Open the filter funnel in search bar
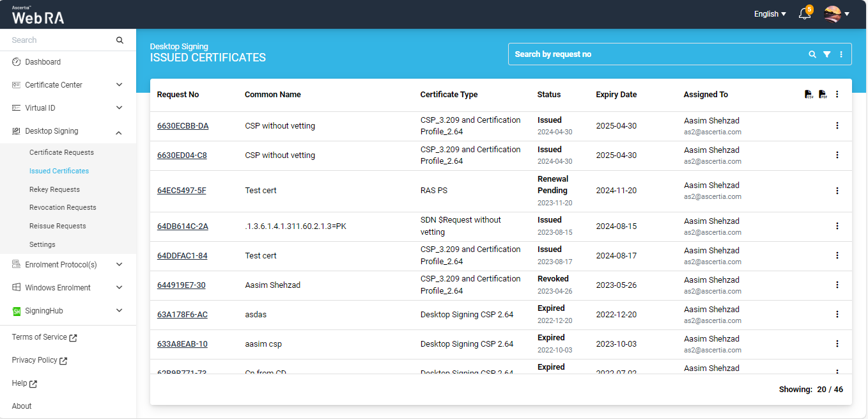 (826, 54)
